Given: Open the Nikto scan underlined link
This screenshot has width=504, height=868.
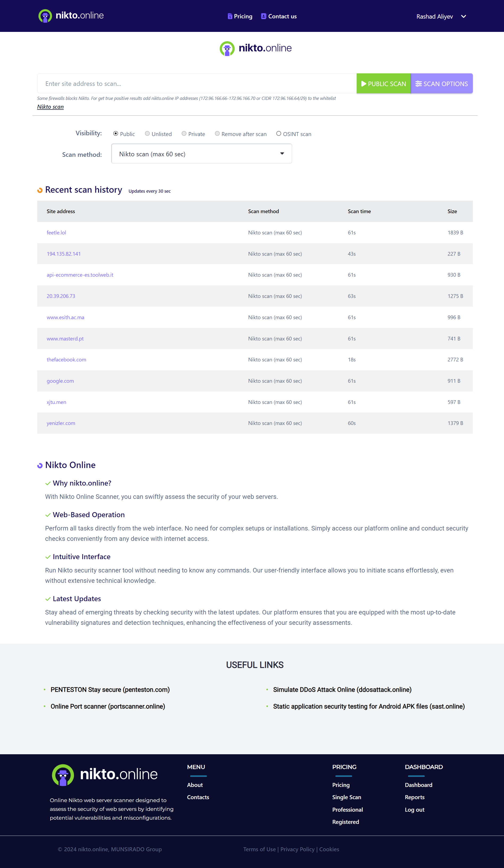Looking at the screenshot, I should tap(50, 107).
